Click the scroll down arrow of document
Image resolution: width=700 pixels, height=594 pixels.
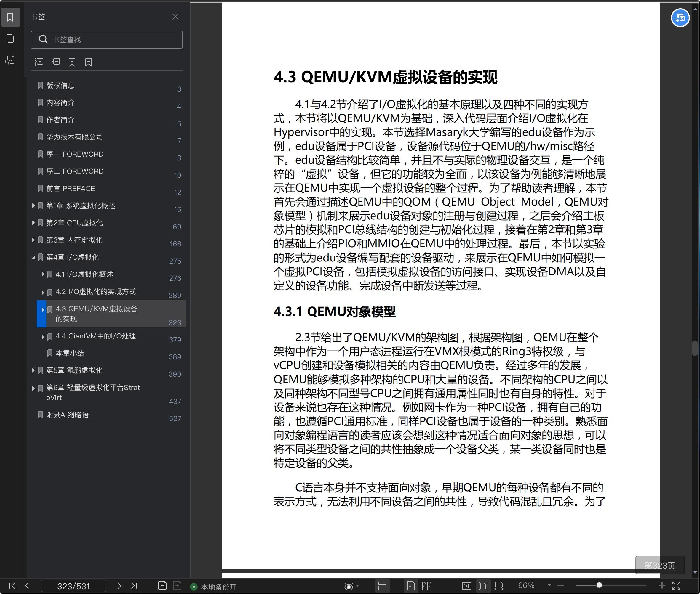click(x=695, y=572)
